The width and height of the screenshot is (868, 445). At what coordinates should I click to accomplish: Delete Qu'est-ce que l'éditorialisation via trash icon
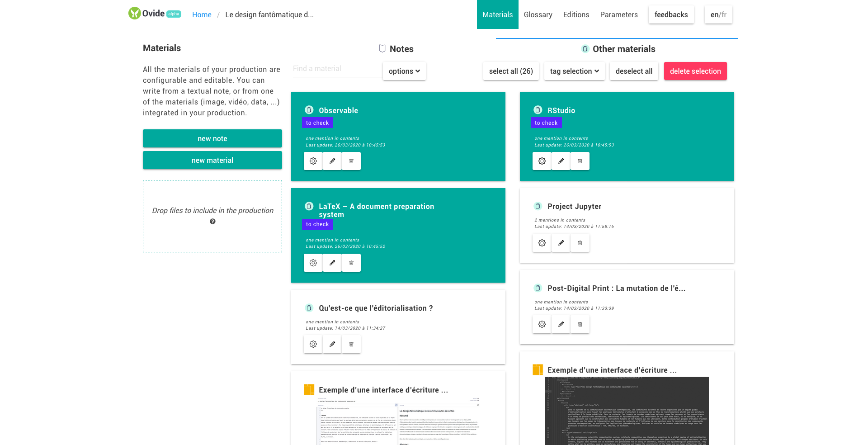coord(351,344)
